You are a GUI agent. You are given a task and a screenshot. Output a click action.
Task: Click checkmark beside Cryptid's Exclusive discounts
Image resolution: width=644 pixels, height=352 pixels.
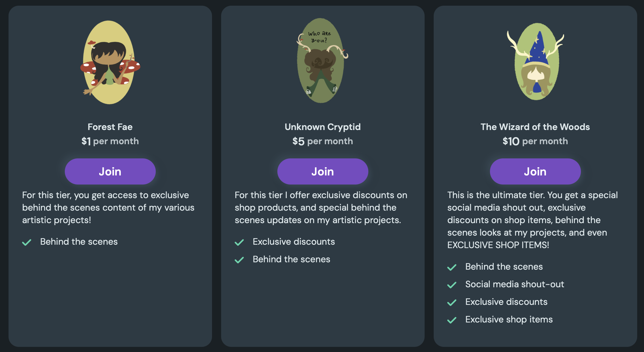pyautogui.click(x=239, y=242)
